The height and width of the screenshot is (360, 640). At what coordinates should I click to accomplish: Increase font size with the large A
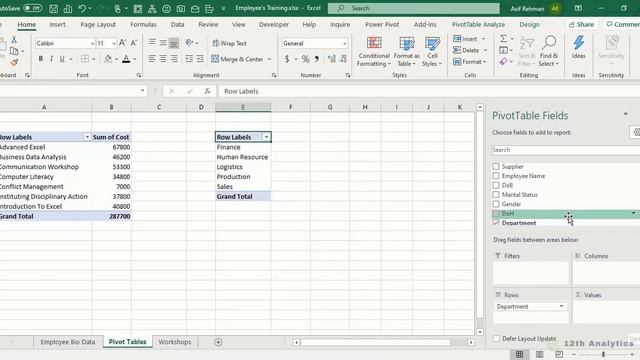click(122, 43)
